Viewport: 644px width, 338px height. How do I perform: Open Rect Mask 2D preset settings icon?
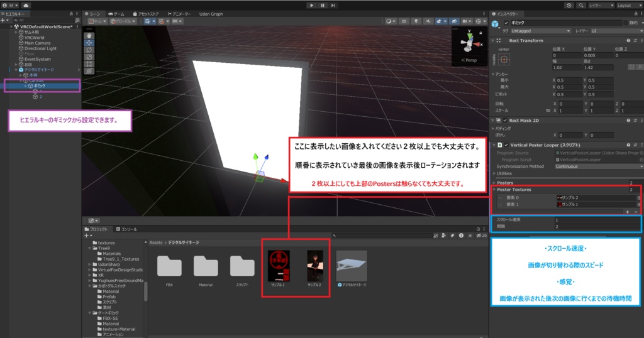(x=635, y=121)
